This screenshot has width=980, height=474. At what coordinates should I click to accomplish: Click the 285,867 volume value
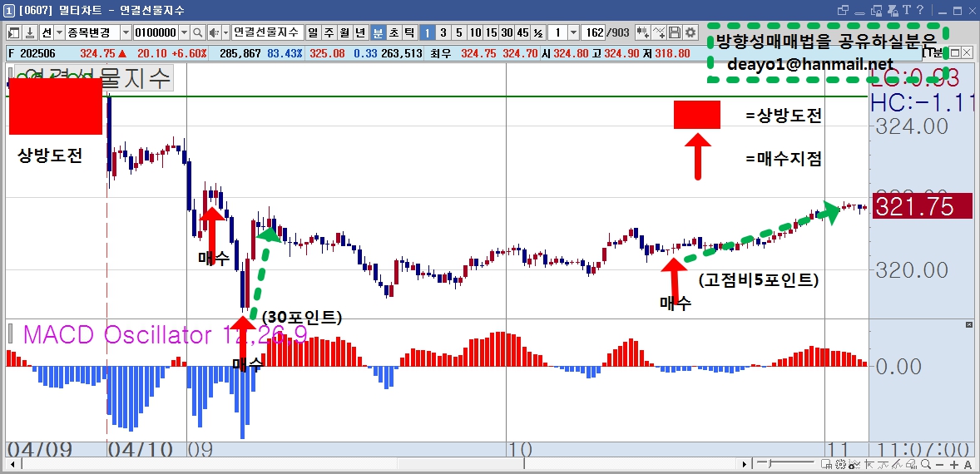coord(240,54)
